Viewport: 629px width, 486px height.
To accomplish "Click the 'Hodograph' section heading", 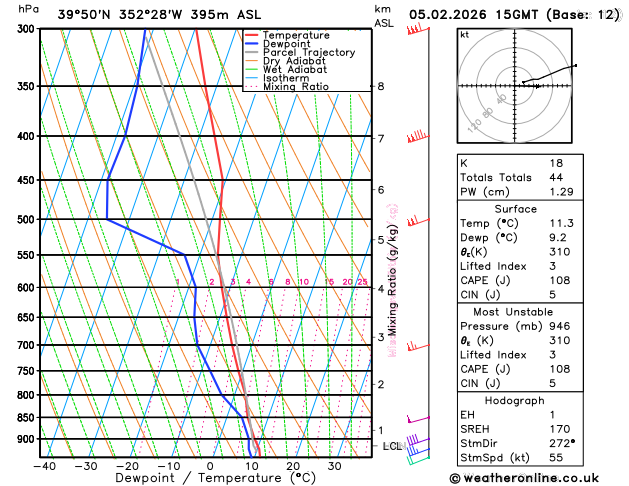I will [515, 401].
